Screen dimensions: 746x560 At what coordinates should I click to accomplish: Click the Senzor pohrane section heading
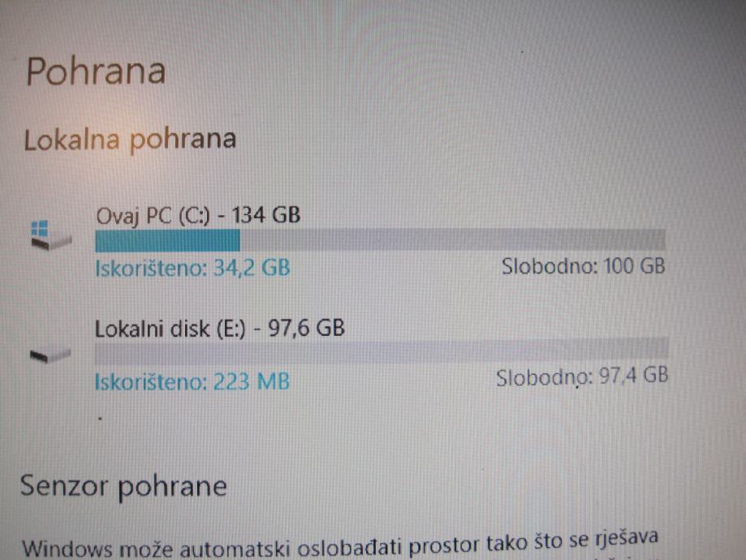(x=123, y=486)
